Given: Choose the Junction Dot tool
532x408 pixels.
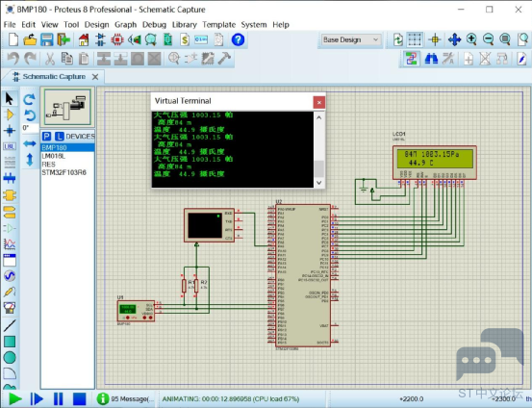Looking at the screenshot, I should pos(10,131).
